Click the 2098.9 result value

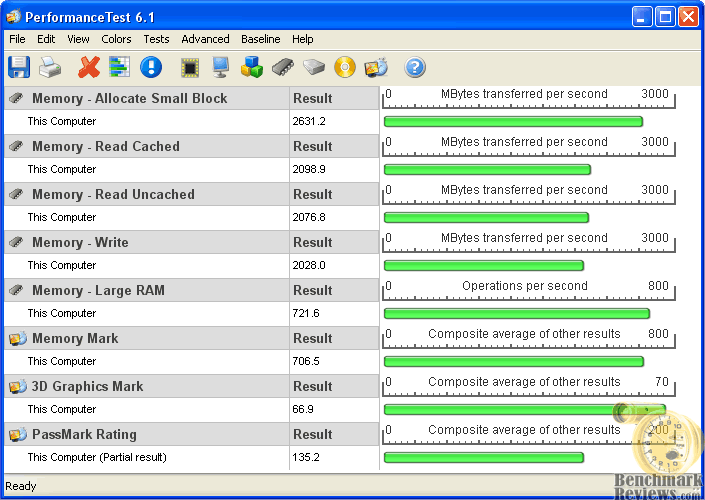coord(309,170)
